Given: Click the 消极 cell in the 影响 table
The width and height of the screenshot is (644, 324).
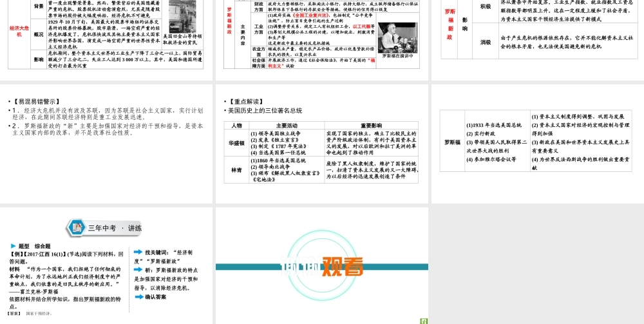Looking at the screenshot, I should tap(486, 42).
